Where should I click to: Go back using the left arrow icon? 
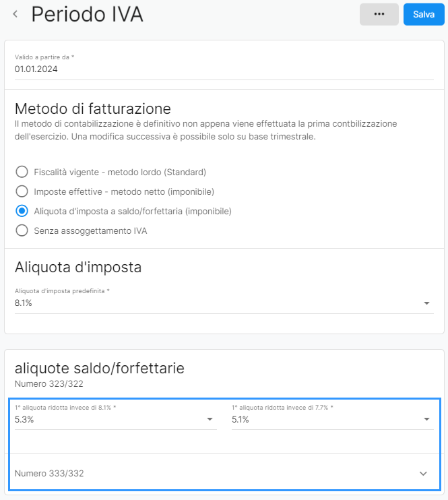point(15,14)
